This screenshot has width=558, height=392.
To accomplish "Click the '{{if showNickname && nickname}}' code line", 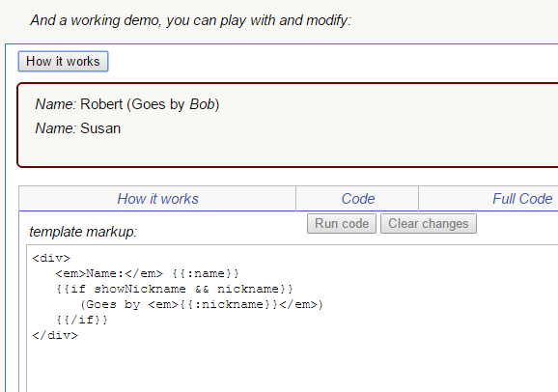I will tap(175, 289).
